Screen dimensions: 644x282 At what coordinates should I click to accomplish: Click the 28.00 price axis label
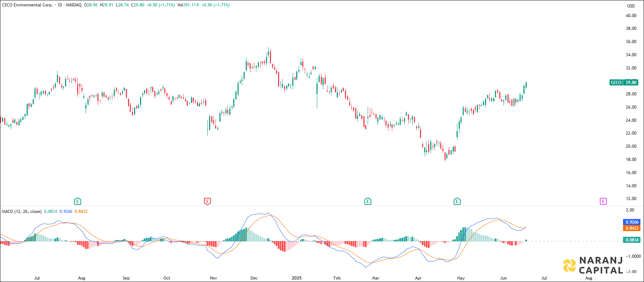point(631,94)
